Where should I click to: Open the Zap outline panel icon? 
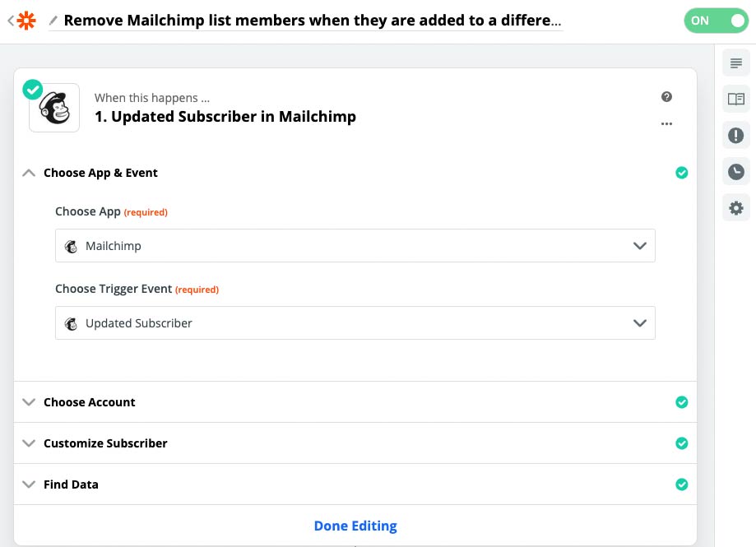click(x=735, y=63)
